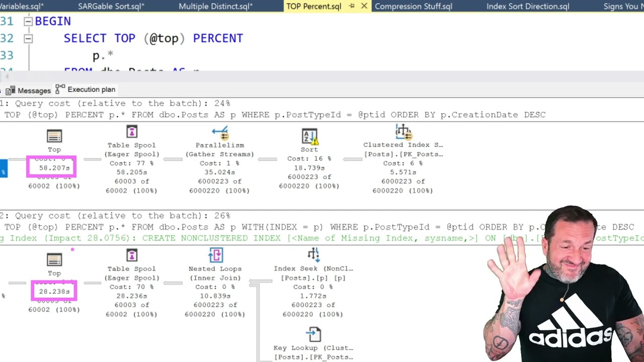Select the Top operator icon in query 1
Image resolution: width=644 pixels, height=362 pixels.
point(54,136)
